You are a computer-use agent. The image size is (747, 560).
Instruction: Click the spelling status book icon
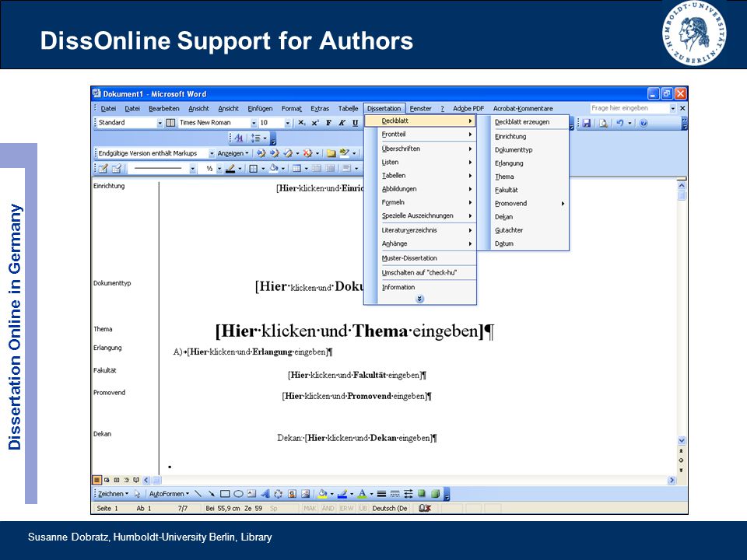425,508
